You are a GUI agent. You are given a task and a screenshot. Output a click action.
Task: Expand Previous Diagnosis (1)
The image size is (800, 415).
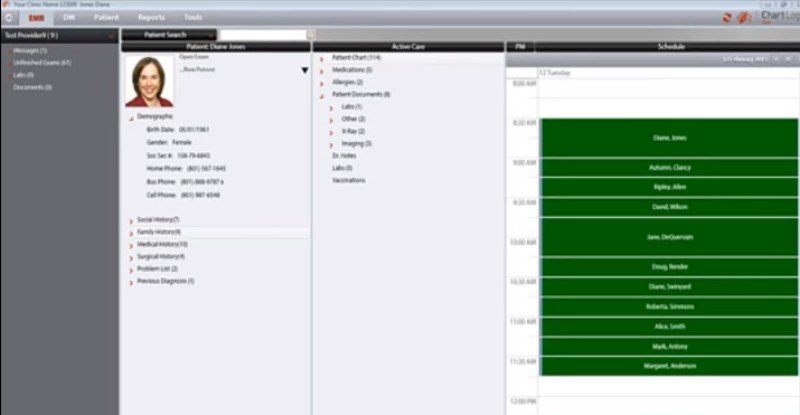pyautogui.click(x=131, y=282)
